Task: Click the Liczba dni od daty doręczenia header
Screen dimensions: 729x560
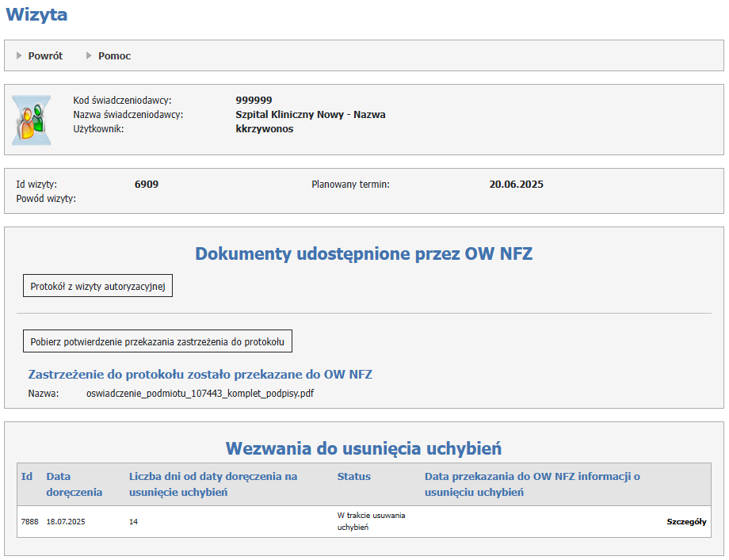Action: coord(212,484)
